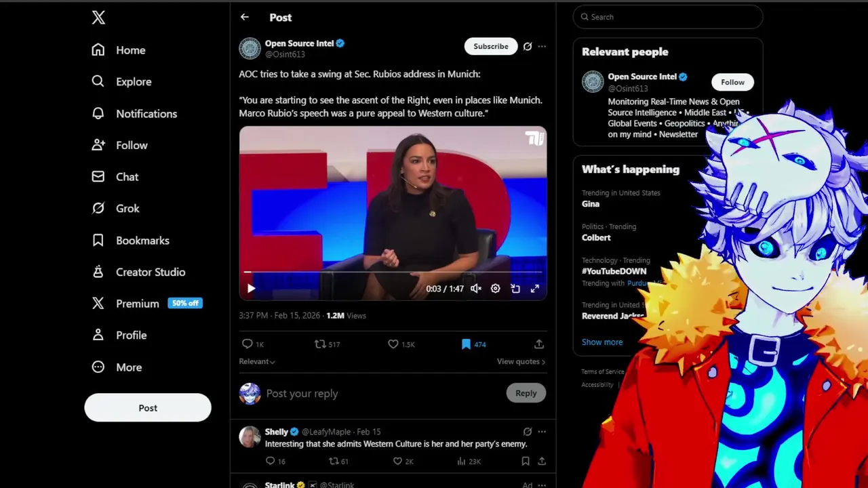Click the large Post button
This screenshot has height=488, width=868.
click(x=148, y=407)
